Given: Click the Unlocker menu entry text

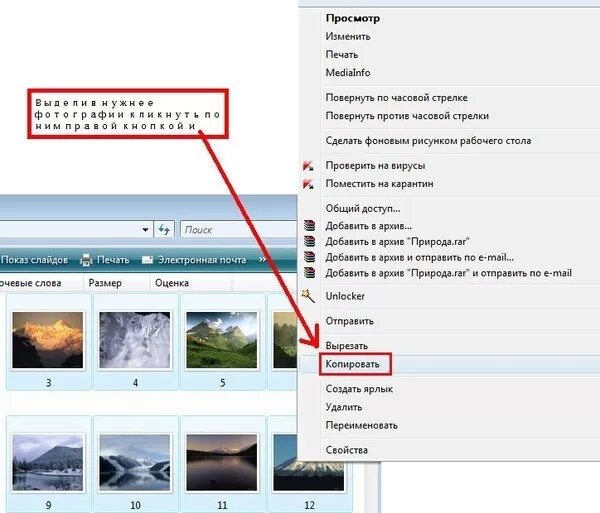Looking at the screenshot, I should pyautogui.click(x=345, y=296).
